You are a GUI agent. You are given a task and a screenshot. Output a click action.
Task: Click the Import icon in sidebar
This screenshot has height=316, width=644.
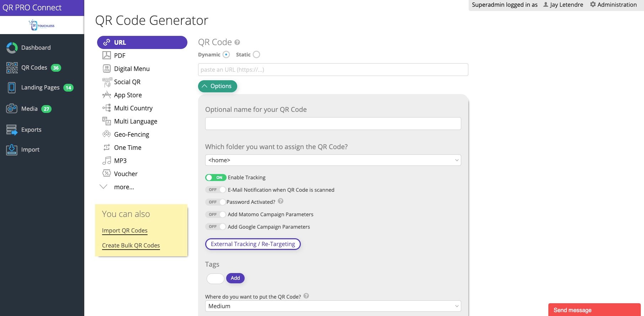tap(12, 150)
